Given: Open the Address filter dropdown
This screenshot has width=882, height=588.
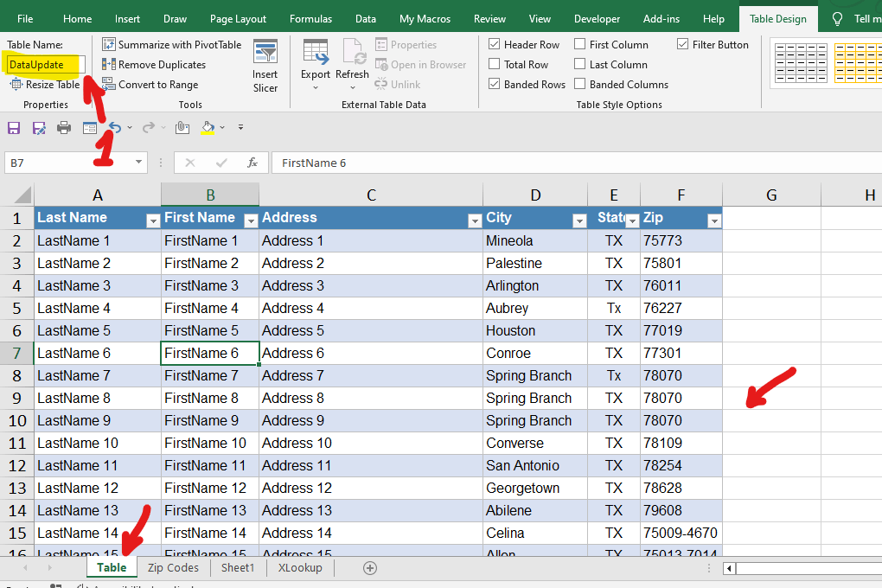Looking at the screenshot, I should pyautogui.click(x=475, y=221).
